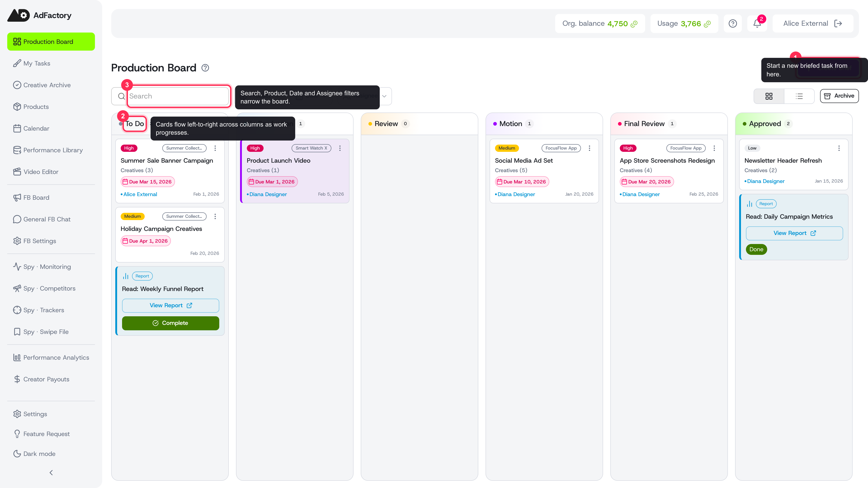Switch to list view
Viewport: 868px width, 488px height.
799,96
